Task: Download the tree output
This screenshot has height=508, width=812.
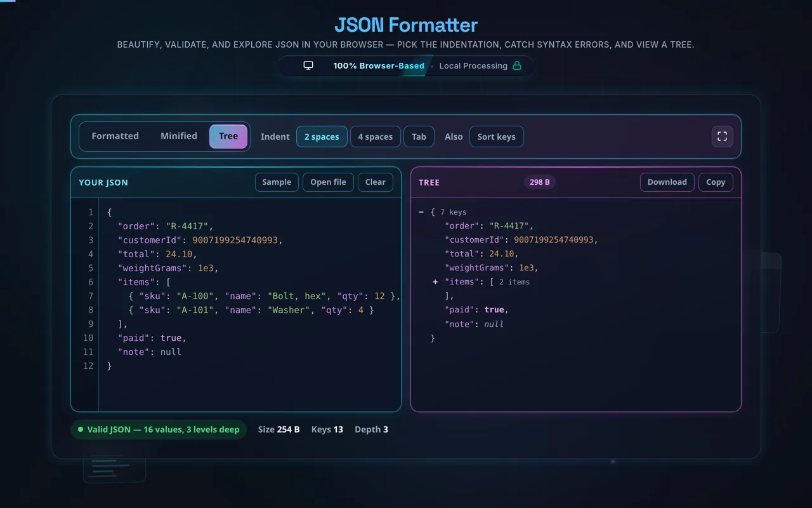Action: (667, 182)
